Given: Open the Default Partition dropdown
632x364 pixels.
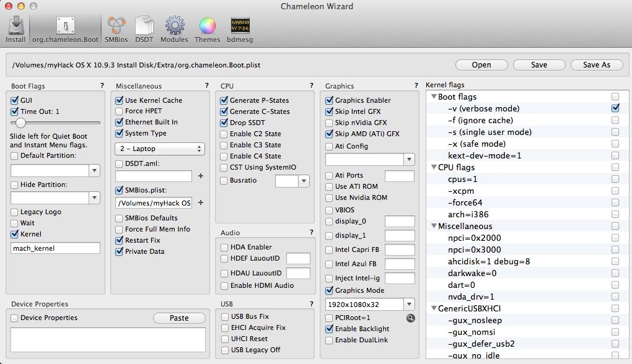Looking at the screenshot, I should click(94, 170).
